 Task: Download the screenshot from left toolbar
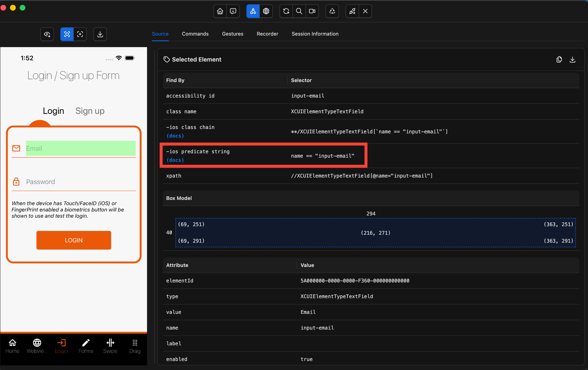[100, 34]
